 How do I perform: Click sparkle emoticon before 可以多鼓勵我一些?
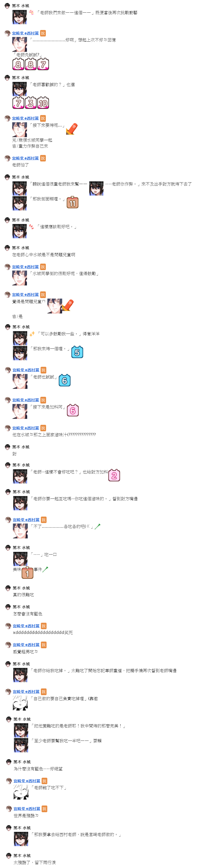32,334
